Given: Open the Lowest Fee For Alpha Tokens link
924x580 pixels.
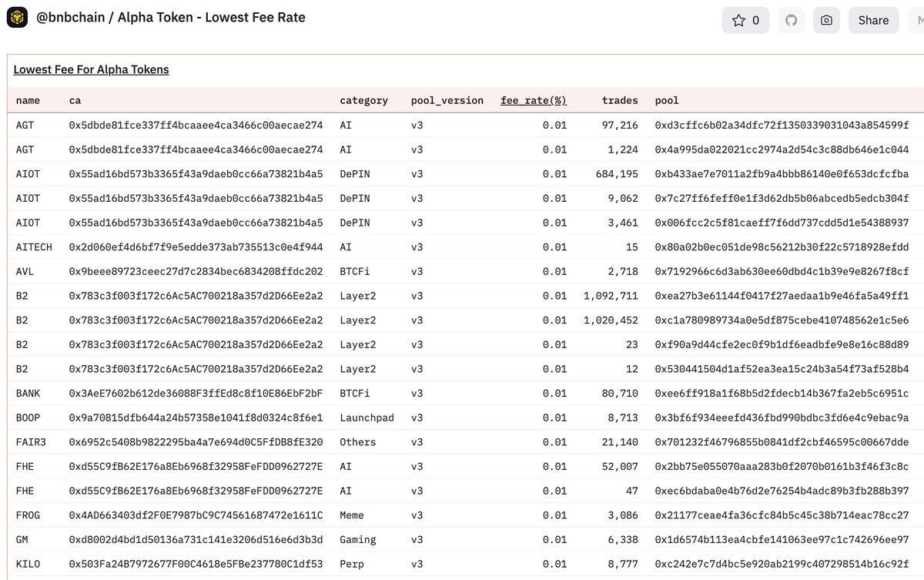Looking at the screenshot, I should pyautogui.click(x=91, y=69).
